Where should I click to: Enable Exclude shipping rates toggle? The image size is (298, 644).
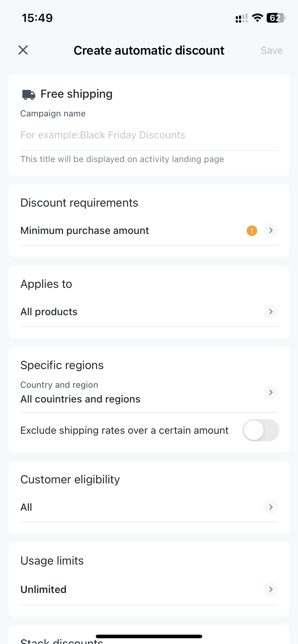click(x=261, y=430)
